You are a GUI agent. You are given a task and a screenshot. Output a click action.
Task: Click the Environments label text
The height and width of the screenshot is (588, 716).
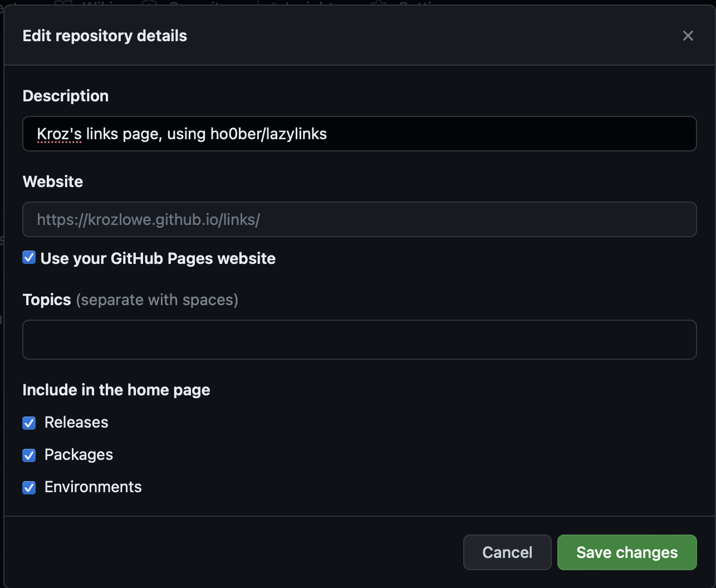(x=93, y=487)
